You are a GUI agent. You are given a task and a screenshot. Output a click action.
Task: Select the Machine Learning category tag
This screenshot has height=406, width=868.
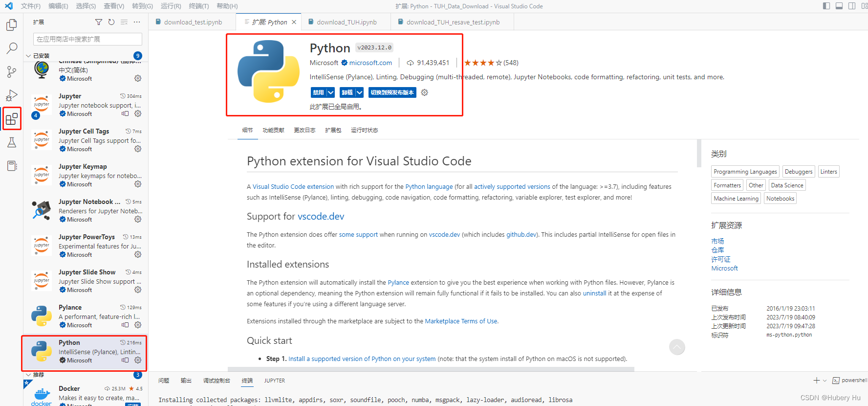(736, 198)
